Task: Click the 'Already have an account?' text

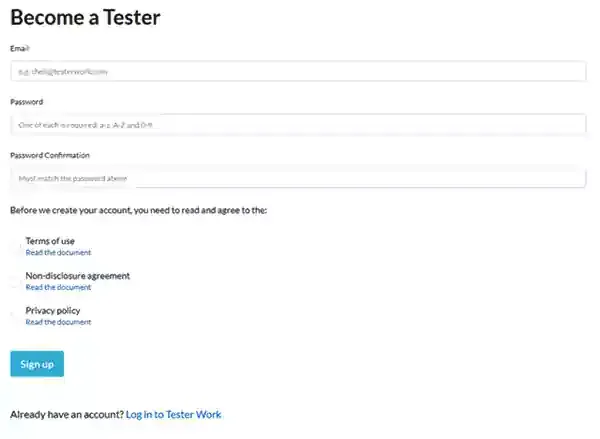Action: (x=66, y=414)
